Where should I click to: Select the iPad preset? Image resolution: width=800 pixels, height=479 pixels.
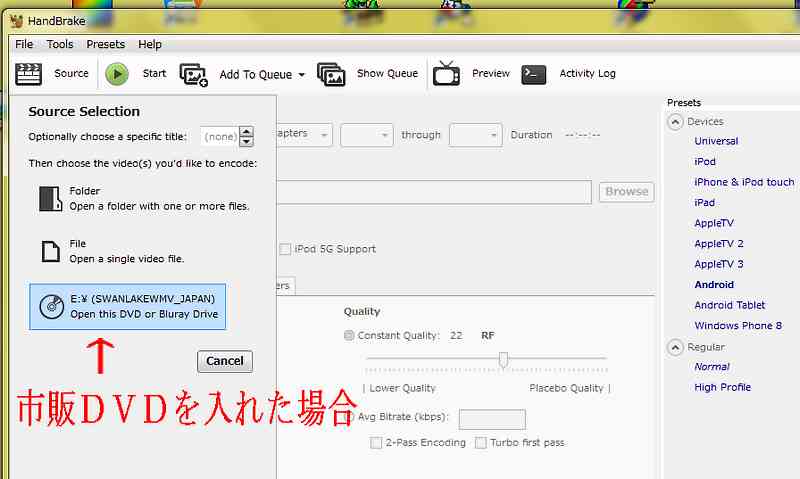pos(705,203)
